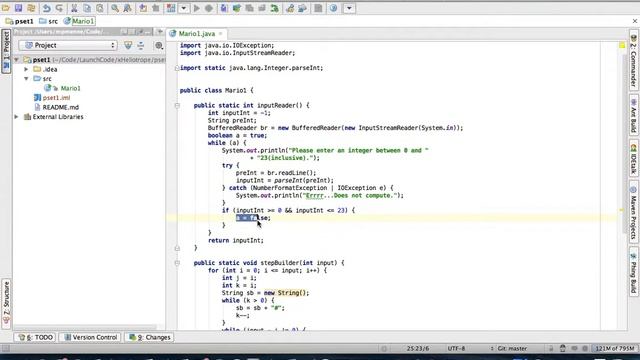Open the Project panel gear settings

click(x=159, y=45)
